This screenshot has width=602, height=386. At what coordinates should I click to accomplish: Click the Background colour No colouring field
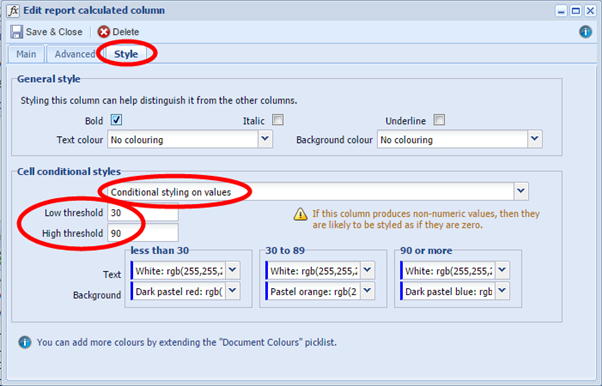click(453, 139)
